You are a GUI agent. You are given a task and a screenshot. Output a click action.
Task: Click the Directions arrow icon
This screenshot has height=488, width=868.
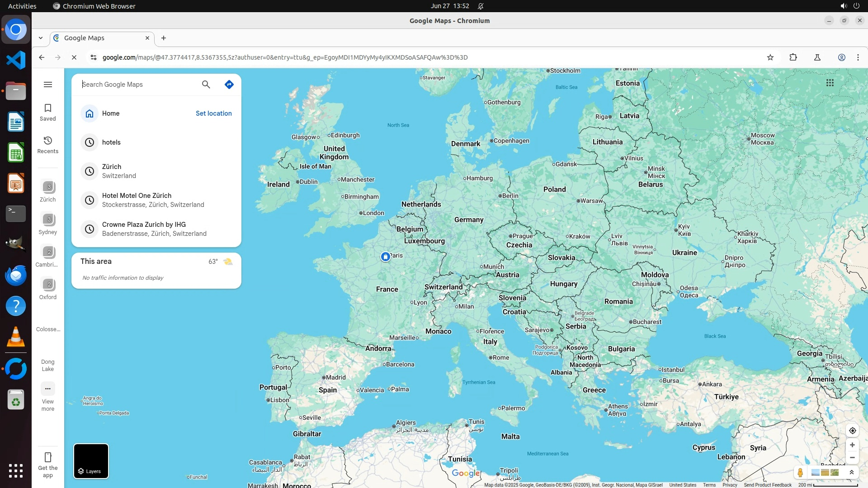pyautogui.click(x=229, y=84)
